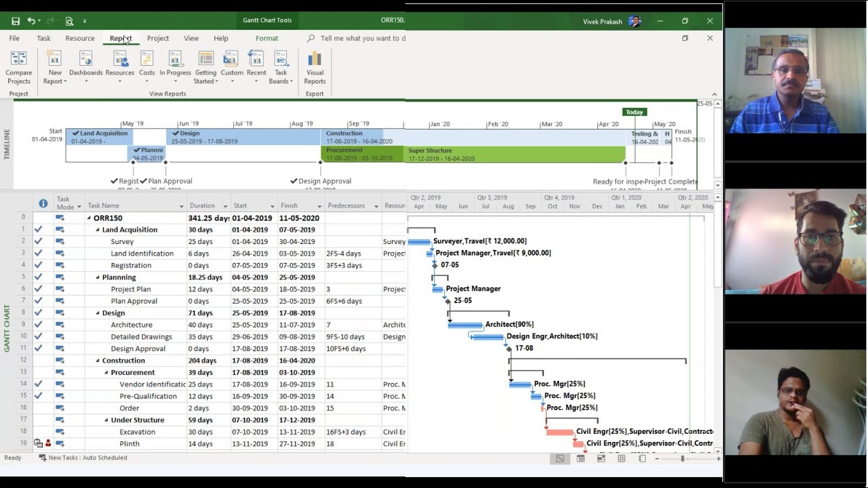868x488 pixels.
Task: Open the Start column filter dropdown
Action: (x=272, y=206)
